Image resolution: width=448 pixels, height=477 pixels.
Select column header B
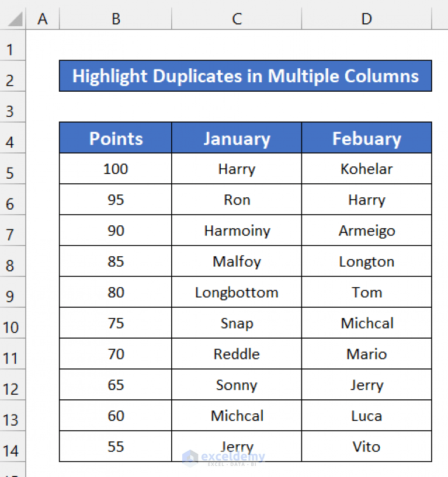pyautogui.click(x=115, y=18)
